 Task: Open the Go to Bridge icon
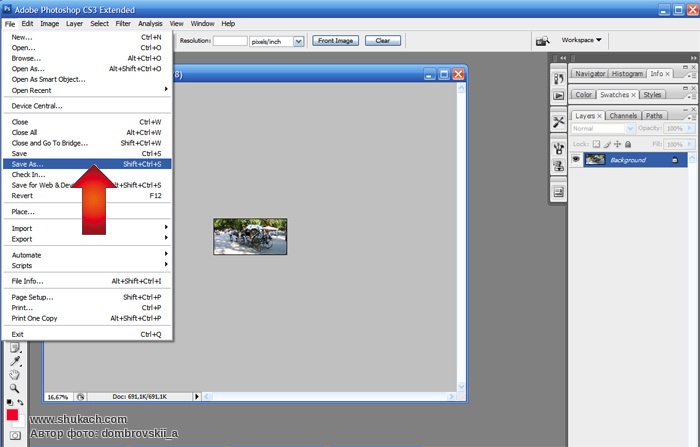click(x=542, y=41)
